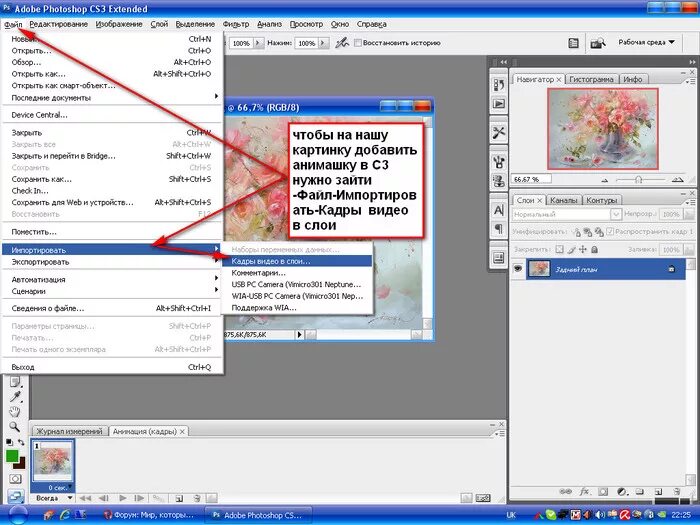Select the Notes tool in the toolbox

[x=15, y=382]
